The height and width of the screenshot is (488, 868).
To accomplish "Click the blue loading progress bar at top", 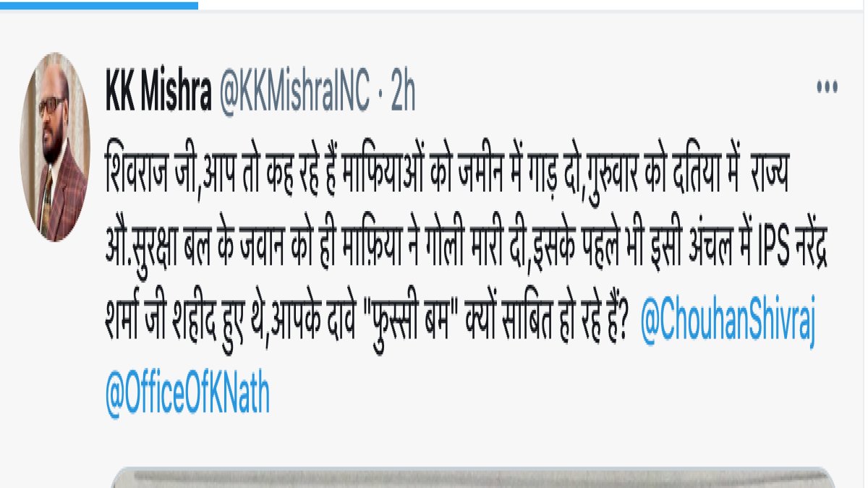I will coord(99,4).
